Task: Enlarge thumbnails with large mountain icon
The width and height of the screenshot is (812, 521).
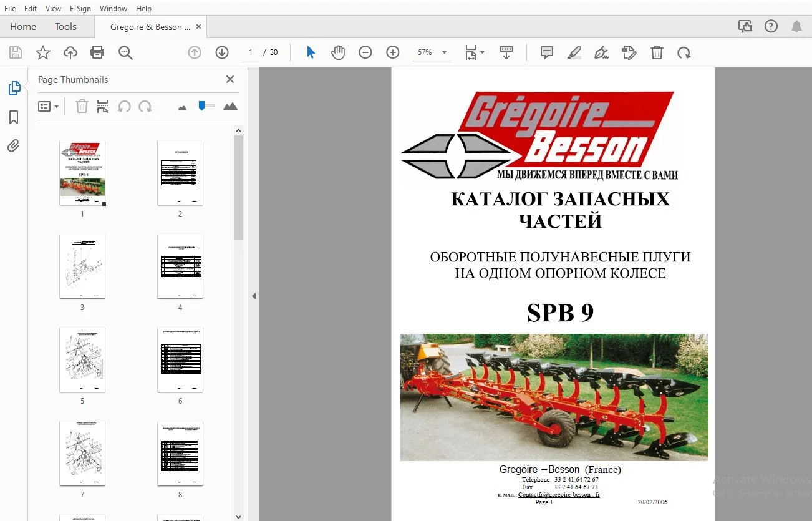Action: click(230, 106)
